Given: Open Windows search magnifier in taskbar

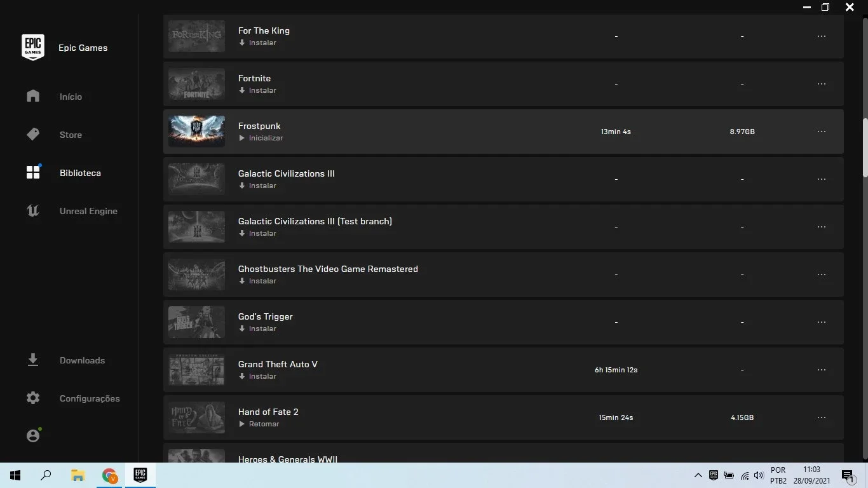Looking at the screenshot, I should tap(46, 475).
